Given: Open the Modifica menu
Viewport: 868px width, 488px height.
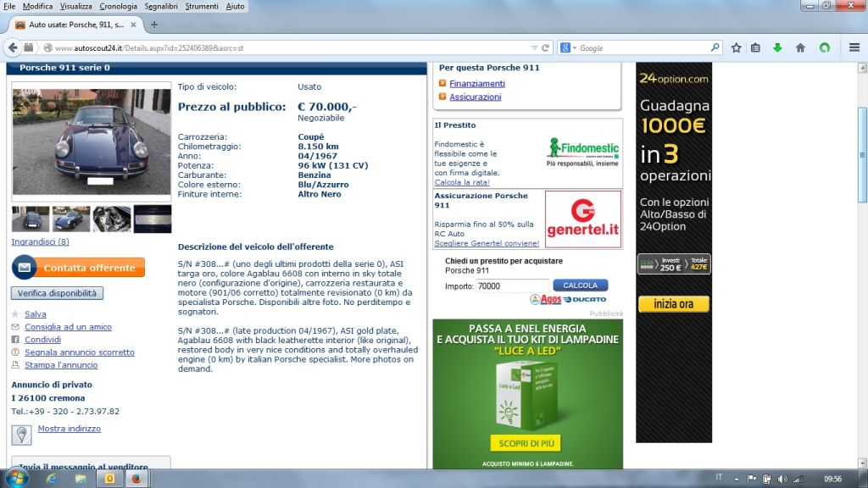Looking at the screenshot, I should tap(37, 6).
